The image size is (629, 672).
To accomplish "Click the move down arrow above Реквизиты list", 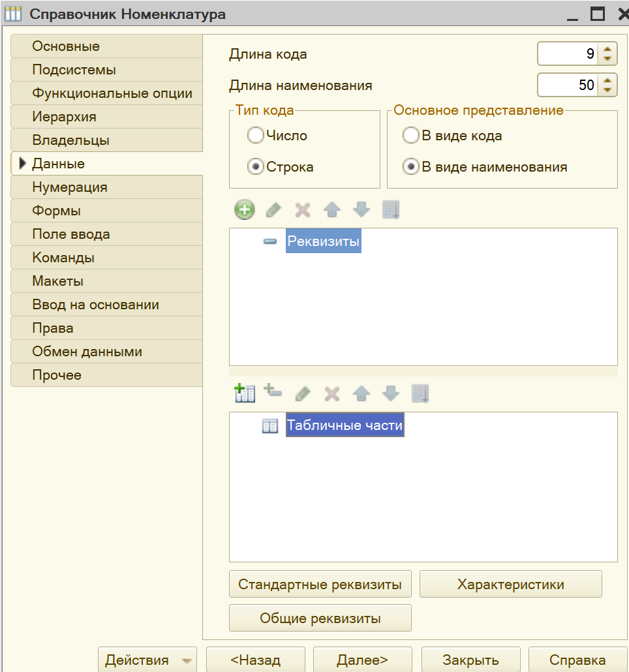I will pyautogui.click(x=361, y=210).
